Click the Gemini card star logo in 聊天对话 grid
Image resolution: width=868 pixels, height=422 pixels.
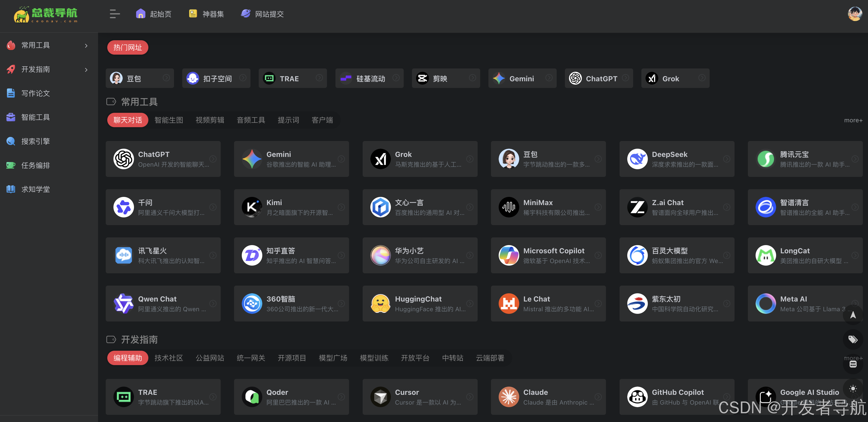(x=252, y=159)
